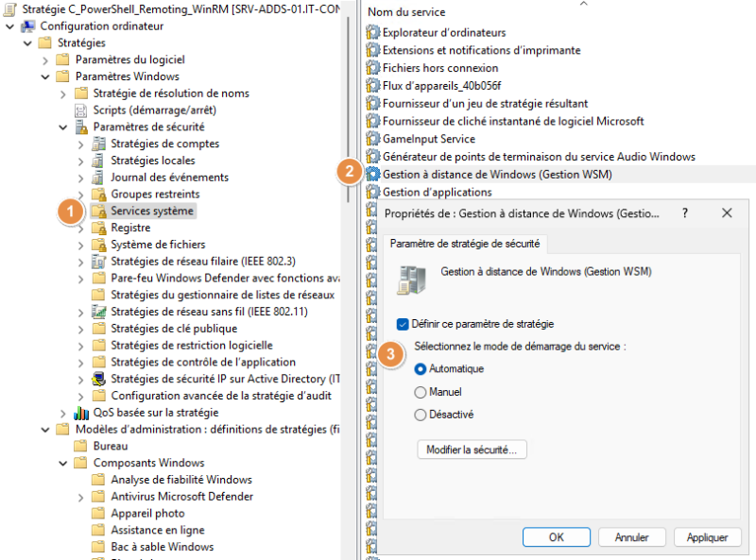The height and width of the screenshot is (560, 756).
Task: Select the Manuel startup mode
Action: [x=421, y=392]
